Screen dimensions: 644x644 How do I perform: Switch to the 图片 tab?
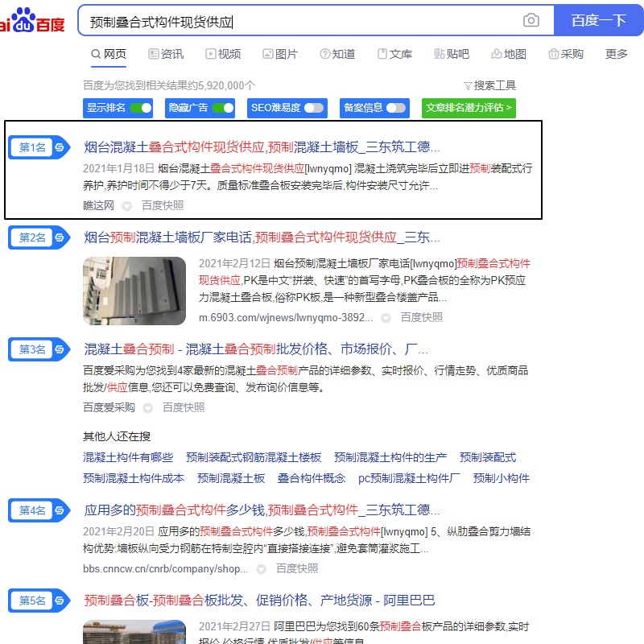click(x=280, y=54)
